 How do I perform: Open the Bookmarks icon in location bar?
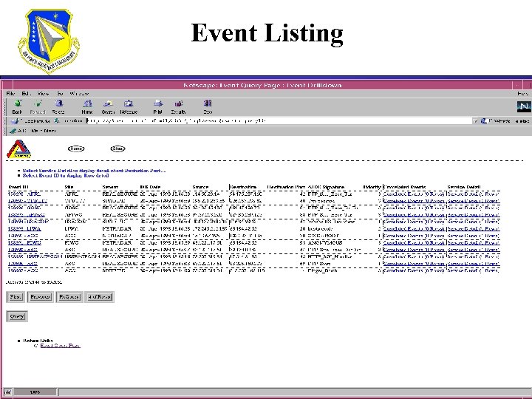pyautogui.click(x=14, y=120)
